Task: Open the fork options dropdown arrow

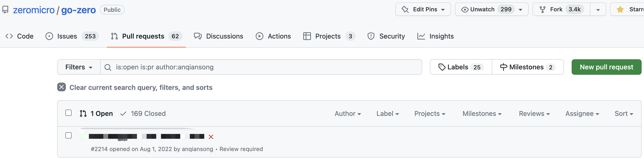Action: (x=598, y=10)
